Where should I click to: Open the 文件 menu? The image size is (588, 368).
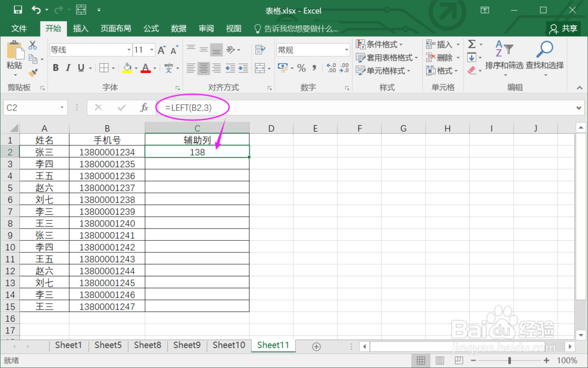click(x=19, y=28)
